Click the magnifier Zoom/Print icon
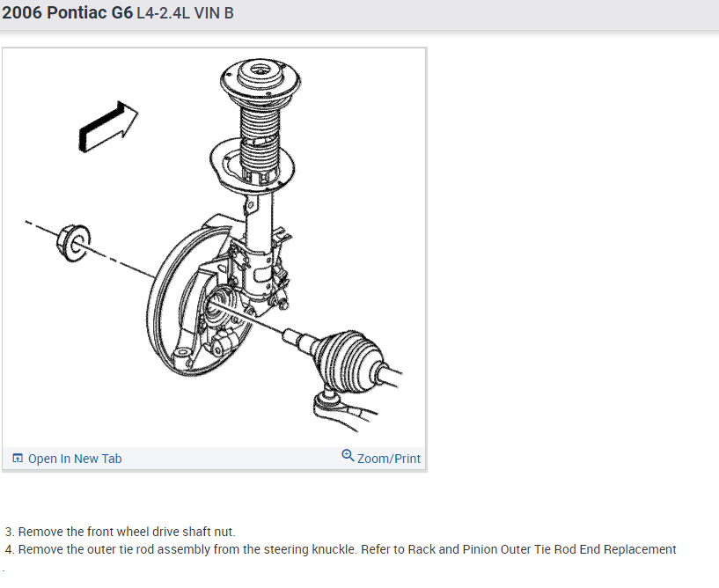Viewport: 719px width, 588px height. tap(348, 456)
